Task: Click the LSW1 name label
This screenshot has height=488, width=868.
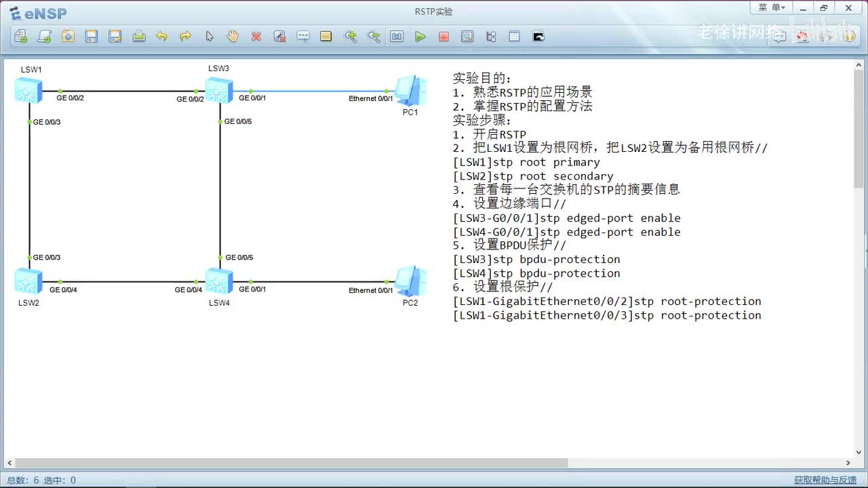Action: click(31, 70)
